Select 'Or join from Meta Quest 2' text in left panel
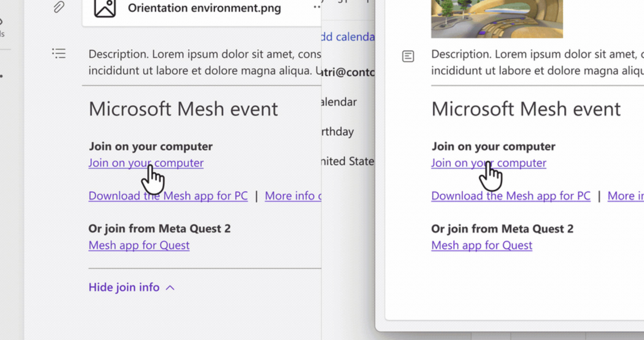Viewport: 644px width, 340px height. [x=159, y=228]
